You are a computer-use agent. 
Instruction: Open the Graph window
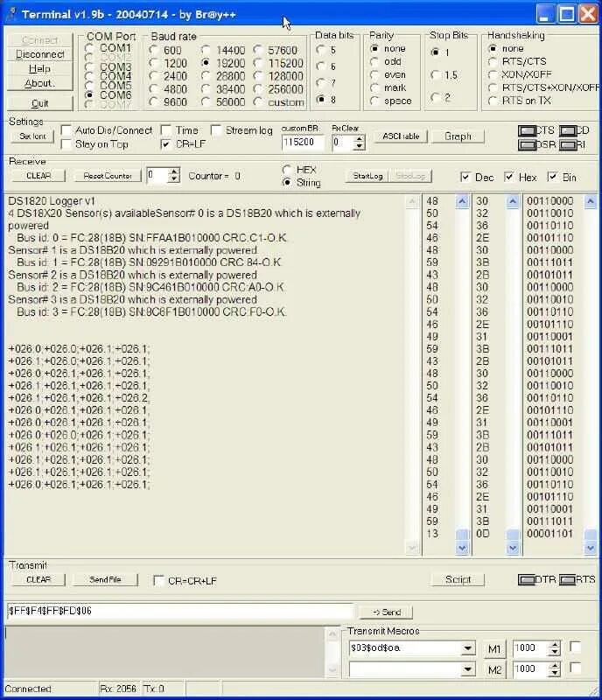coord(458,136)
